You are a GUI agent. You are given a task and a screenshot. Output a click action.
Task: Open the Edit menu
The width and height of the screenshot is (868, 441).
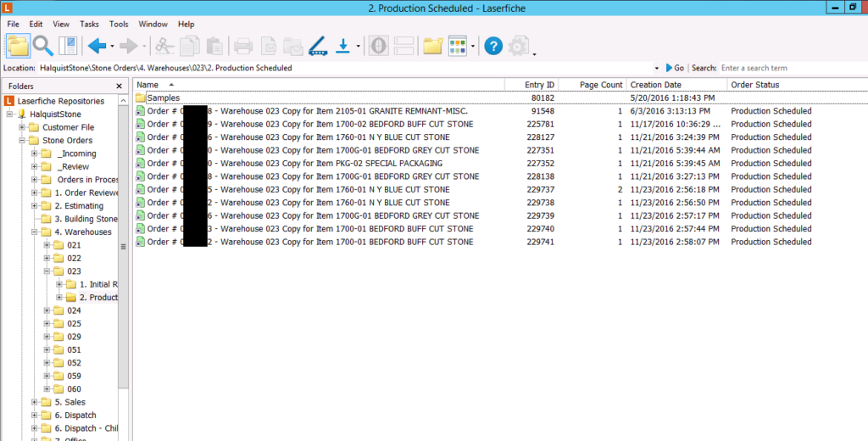click(36, 25)
